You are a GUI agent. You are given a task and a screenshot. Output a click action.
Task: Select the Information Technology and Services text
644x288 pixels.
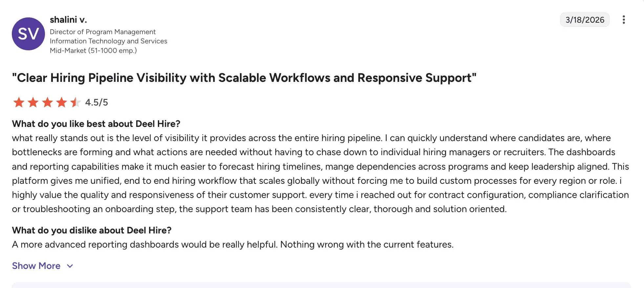[x=108, y=41]
